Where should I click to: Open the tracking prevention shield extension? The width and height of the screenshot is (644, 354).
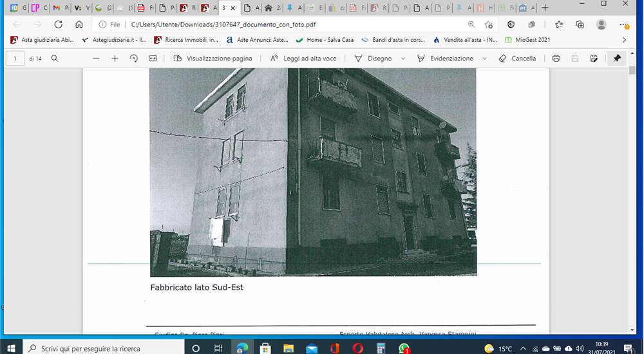(511, 24)
